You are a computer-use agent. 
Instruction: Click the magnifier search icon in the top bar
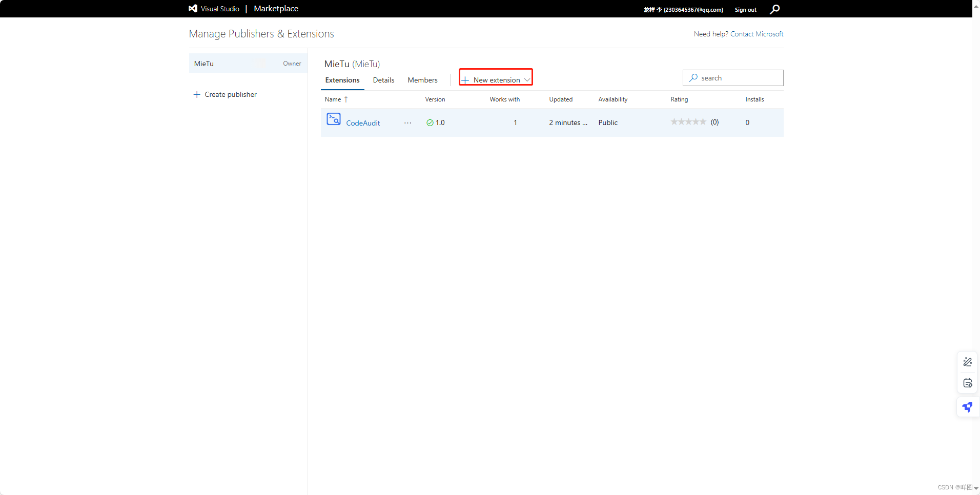click(775, 9)
